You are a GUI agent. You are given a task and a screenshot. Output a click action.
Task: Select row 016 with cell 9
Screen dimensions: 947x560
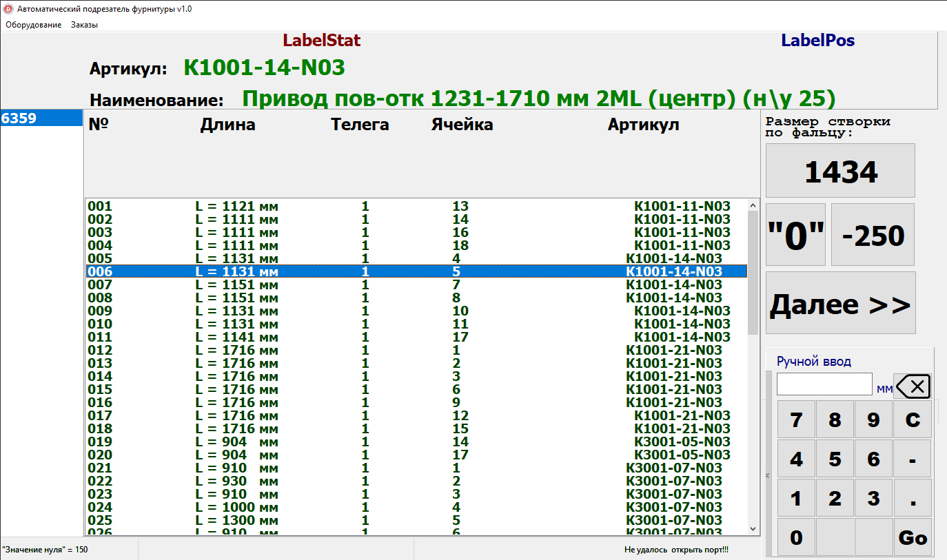point(416,402)
